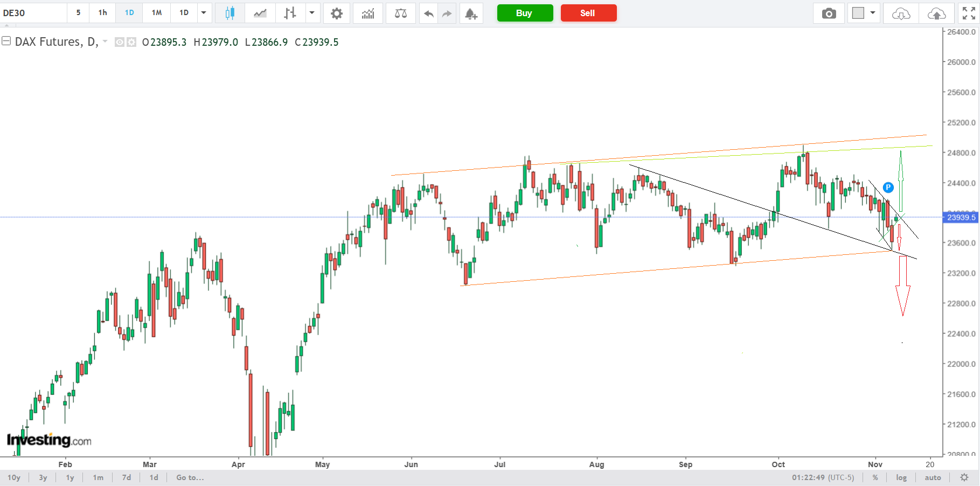Open the bar style dropdown arrow
This screenshot has width=980, height=486.
(x=312, y=13)
